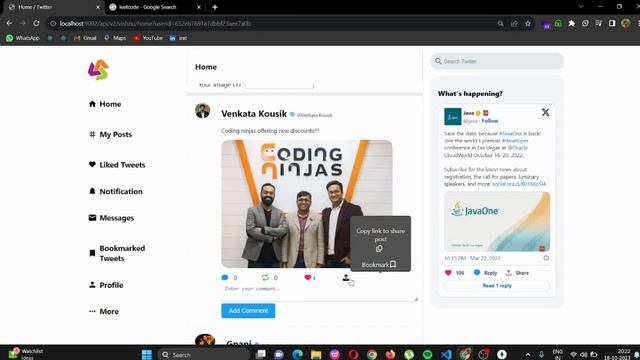640x360 pixels.
Task: Open Gmail bookmark
Action: [x=85, y=38]
